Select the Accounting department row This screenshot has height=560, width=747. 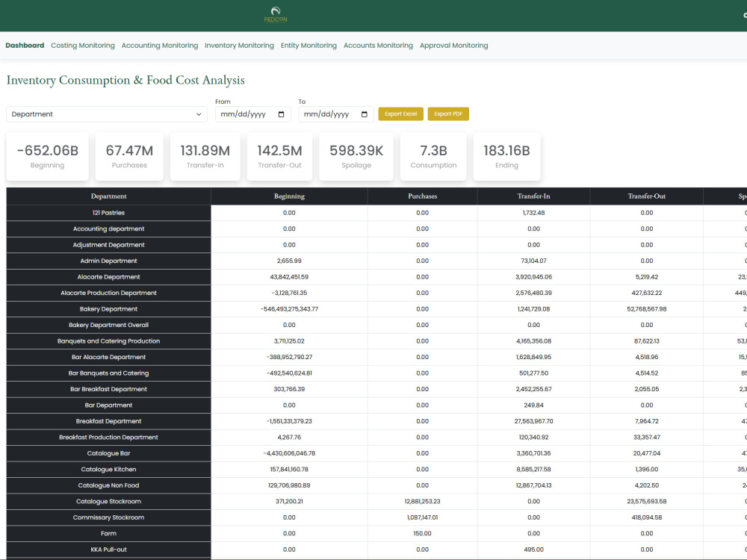[x=108, y=229]
